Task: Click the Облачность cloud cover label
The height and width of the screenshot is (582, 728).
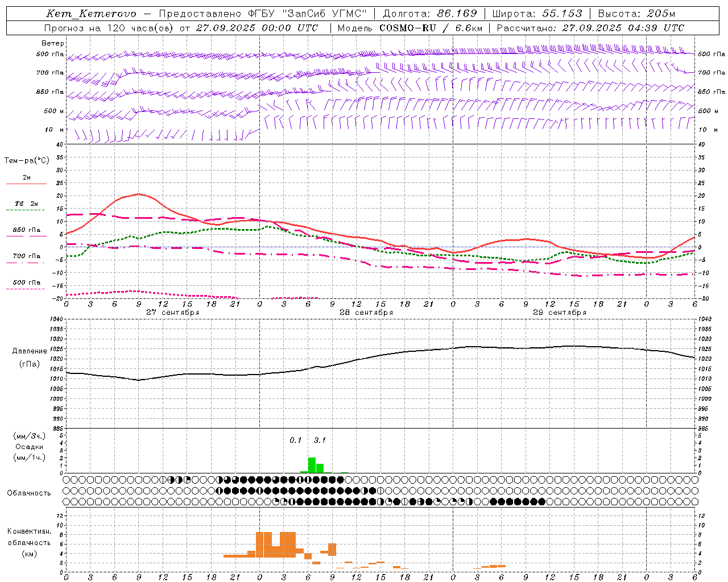Action: coord(29,493)
